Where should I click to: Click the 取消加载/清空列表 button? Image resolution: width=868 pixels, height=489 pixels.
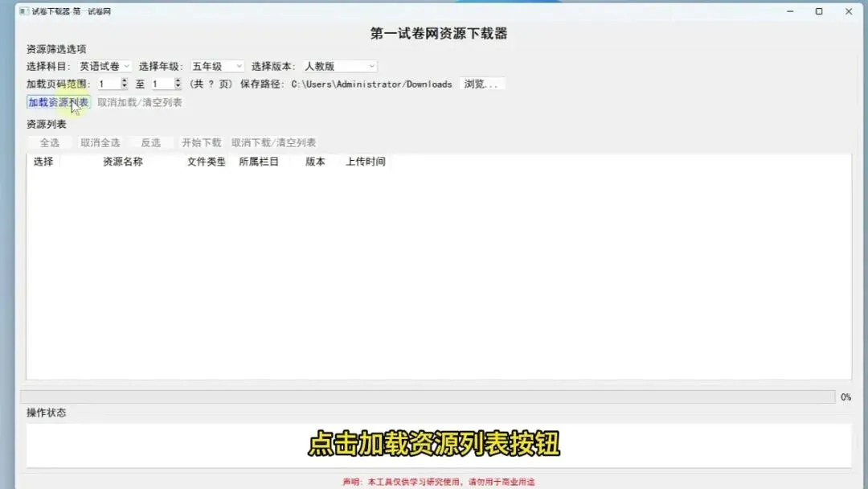[140, 102]
